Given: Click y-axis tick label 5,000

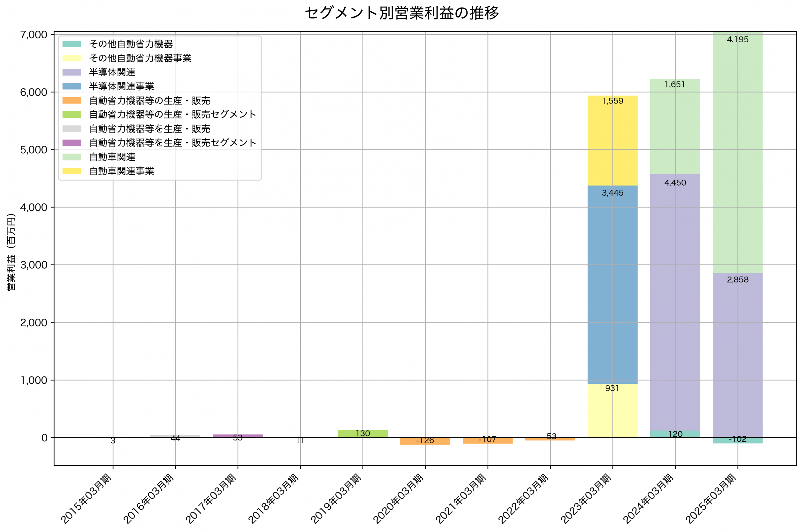Looking at the screenshot, I should tap(34, 150).
